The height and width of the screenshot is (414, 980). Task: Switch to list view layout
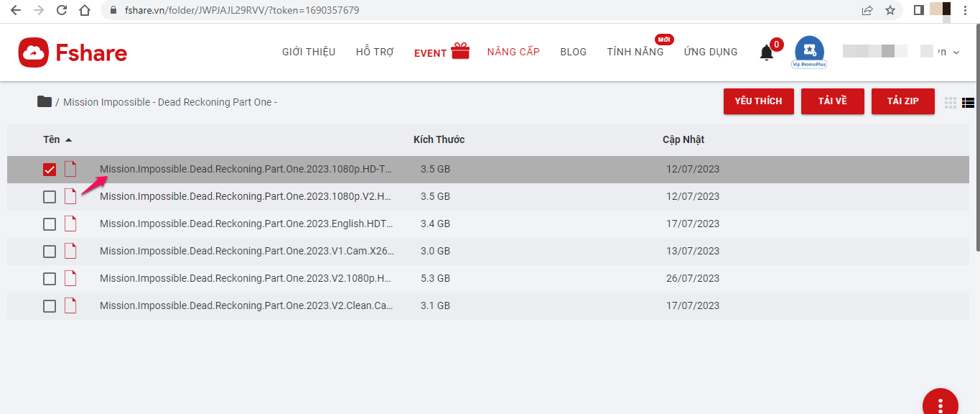(x=969, y=102)
